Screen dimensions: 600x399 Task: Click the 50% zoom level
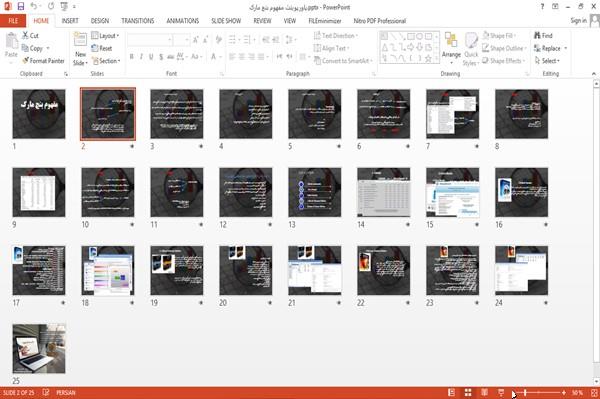pyautogui.click(x=577, y=392)
